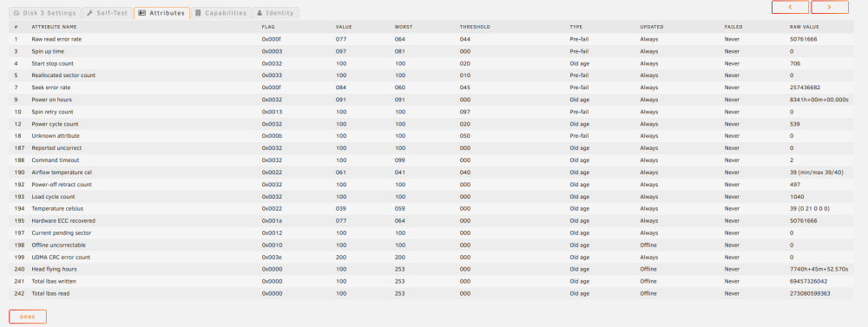Select the Start stop count attribute
868x327 pixels.
[x=53, y=63]
